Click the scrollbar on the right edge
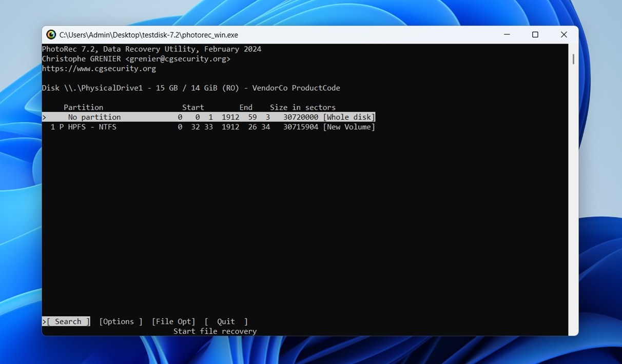Image resolution: width=622 pixels, height=364 pixels. (x=573, y=59)
